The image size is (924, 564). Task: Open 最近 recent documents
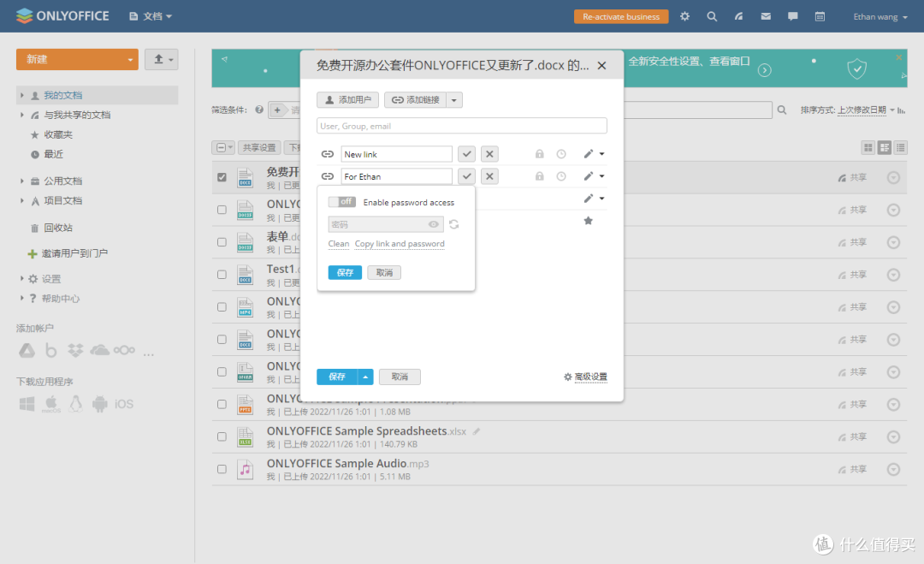point(54,154)
